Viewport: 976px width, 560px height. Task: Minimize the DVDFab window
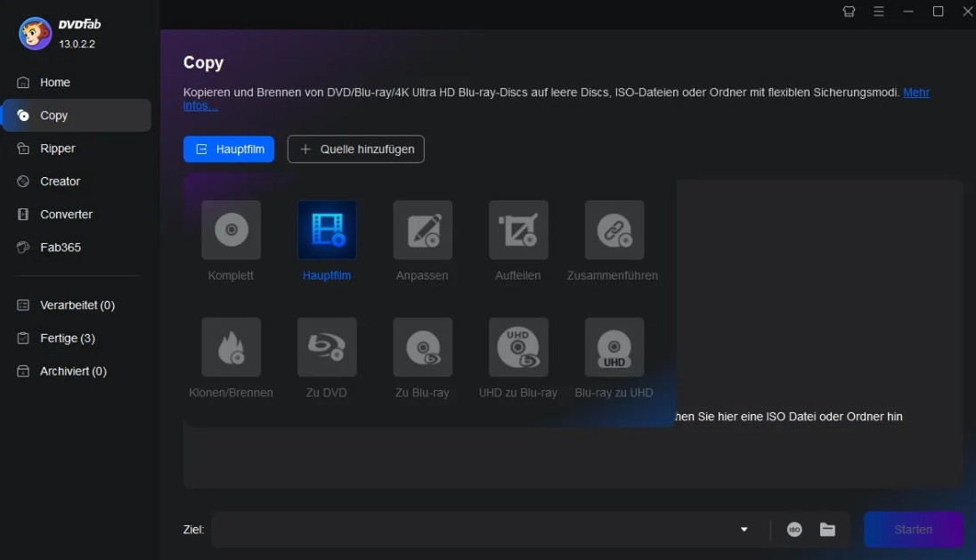908,12
